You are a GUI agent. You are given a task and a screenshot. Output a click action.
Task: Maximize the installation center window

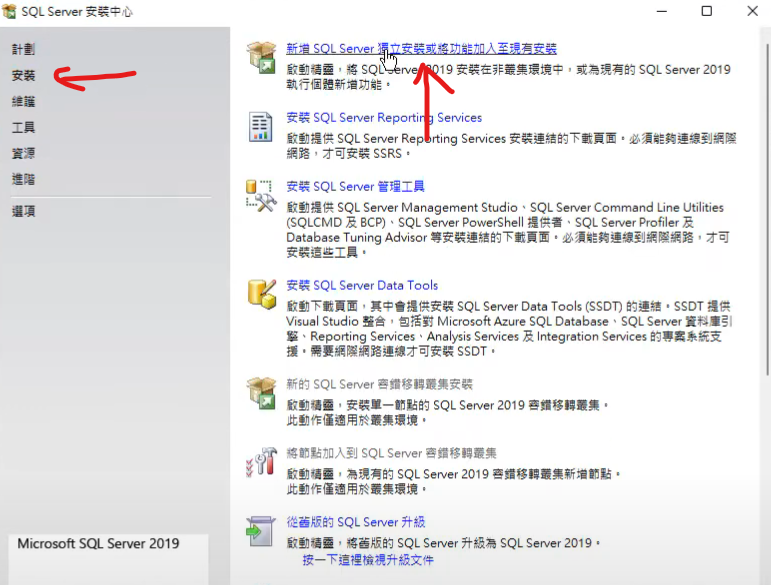pos(707,11)
